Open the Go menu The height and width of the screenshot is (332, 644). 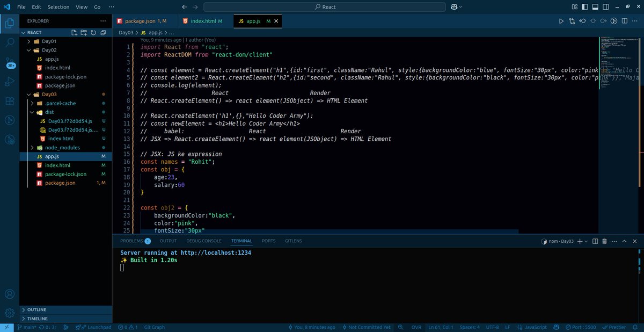pos(97,7)
